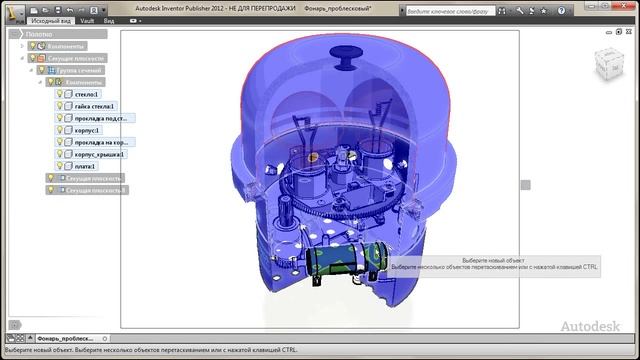
Task: Click the icon at bottom of left panel
Action: 15,325
